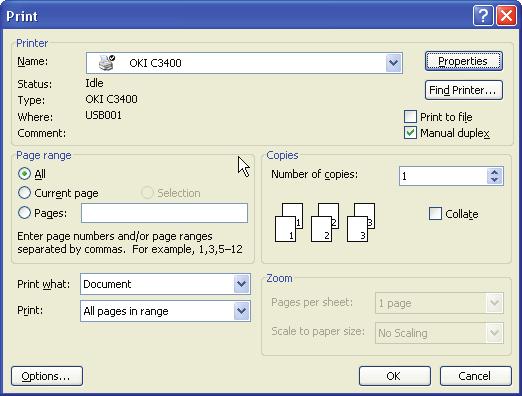Decrease number of copies with down arrow
Viewport: 522px width, 396px height.
[494, 180]
